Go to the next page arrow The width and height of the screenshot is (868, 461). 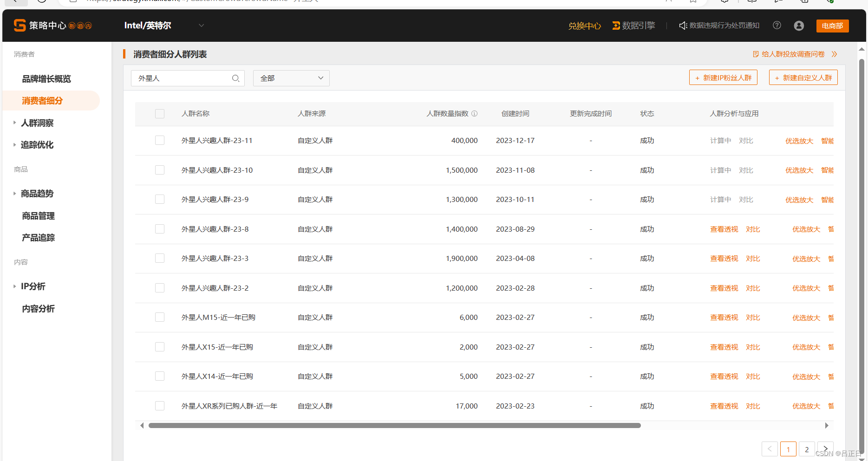[825, 449]
